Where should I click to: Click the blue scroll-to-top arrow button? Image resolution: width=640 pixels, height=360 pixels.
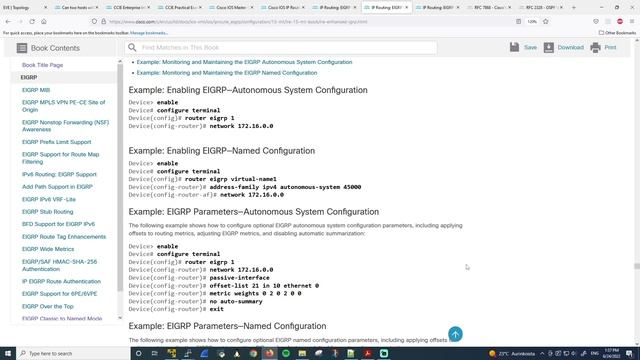pyautogui.click(x=455, y=334)
